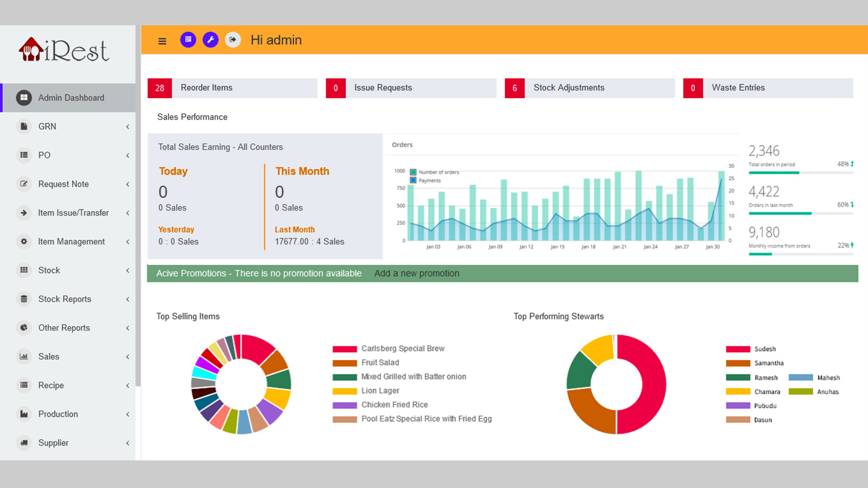
Task: Open the Supplier menu item
Action: (68, 443)
